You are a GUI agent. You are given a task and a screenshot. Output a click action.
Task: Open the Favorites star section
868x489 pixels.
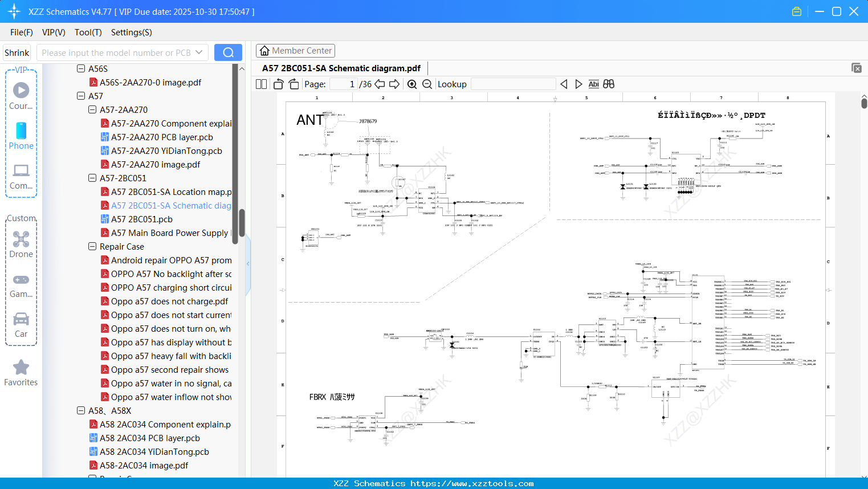tap(21, 373)
